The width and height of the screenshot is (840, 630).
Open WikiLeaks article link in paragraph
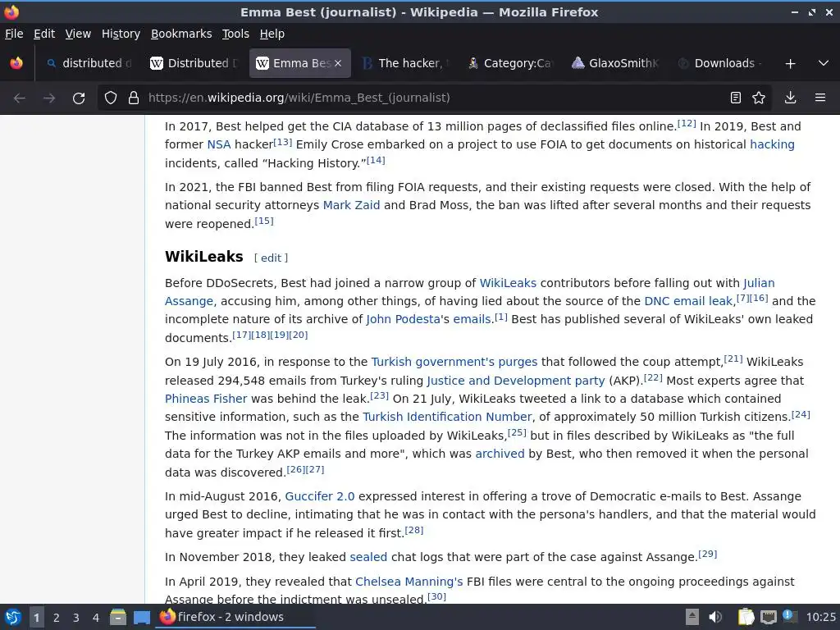pos(508,283)
